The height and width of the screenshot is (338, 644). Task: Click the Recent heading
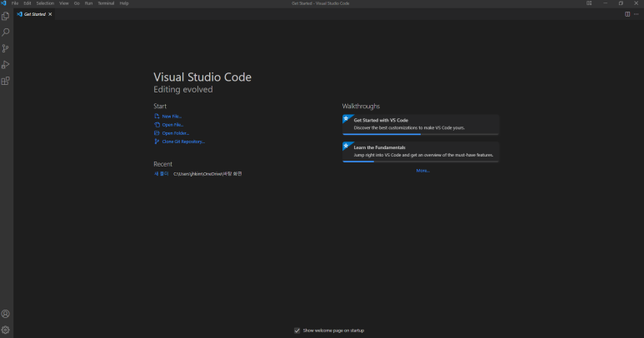point(163,164)
